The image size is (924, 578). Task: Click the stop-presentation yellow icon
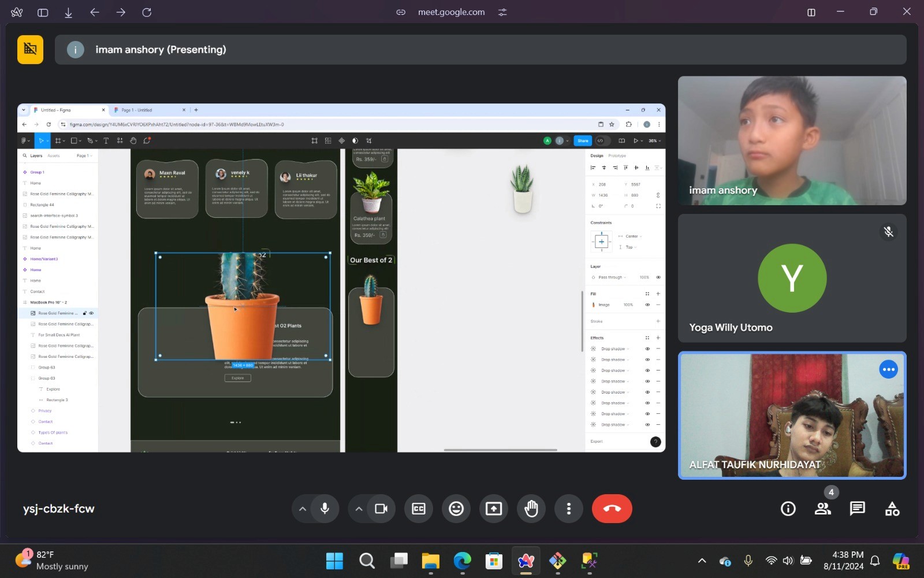coord(30,50)
